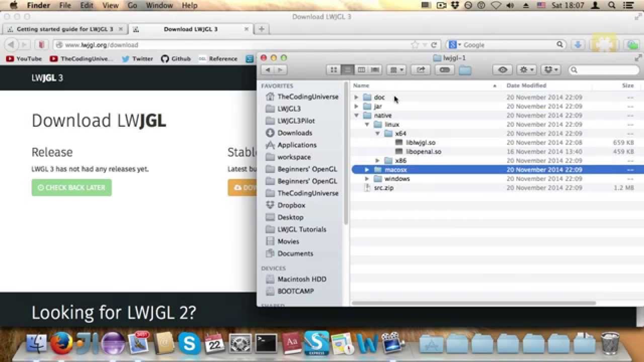Bookmark page with the star icon
The image size is (644, 362).
415,45
